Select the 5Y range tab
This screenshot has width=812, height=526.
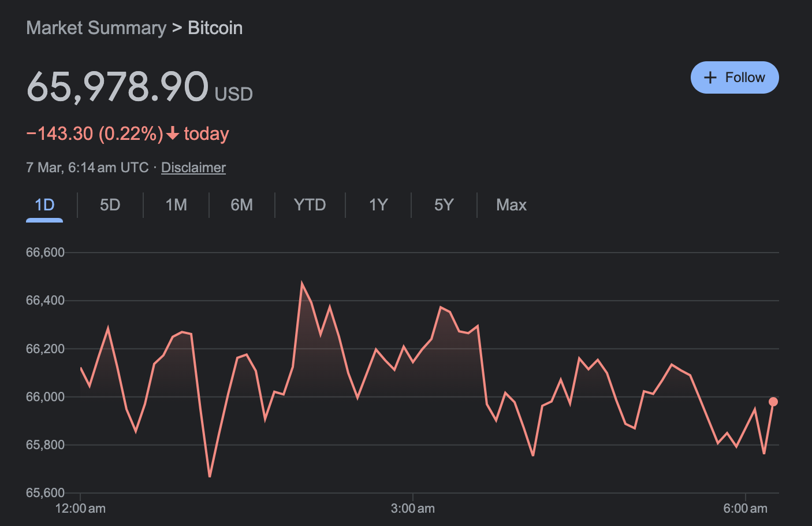pyautogui.click(x=444, y=205)
